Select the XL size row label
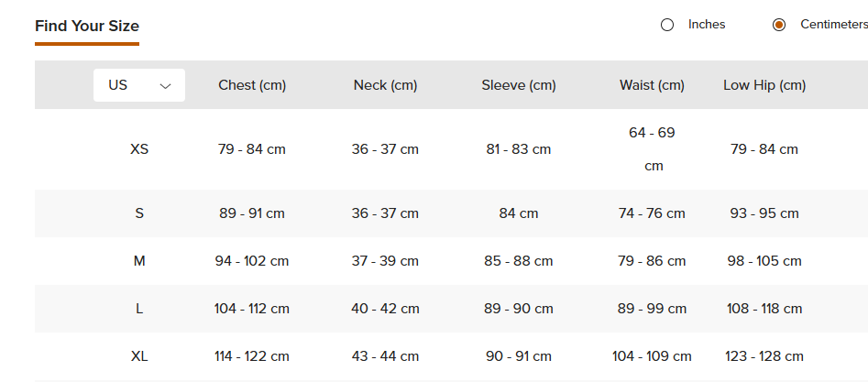The image size is (868, 382). point(139,356)
